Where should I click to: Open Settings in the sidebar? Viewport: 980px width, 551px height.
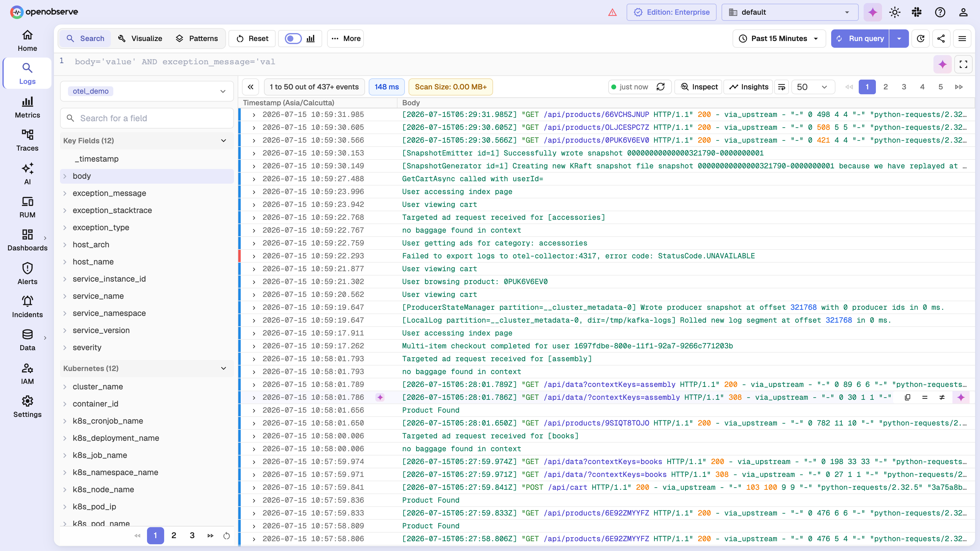(27, 407)
